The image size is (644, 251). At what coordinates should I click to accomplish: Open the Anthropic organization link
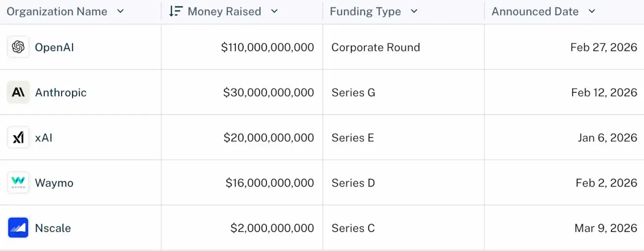coord(61,93)
